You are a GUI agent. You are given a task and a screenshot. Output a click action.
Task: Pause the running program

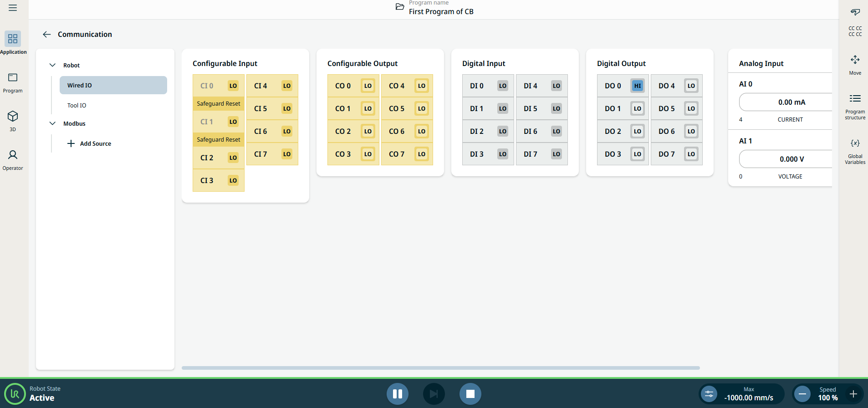[x=397, y=394]
